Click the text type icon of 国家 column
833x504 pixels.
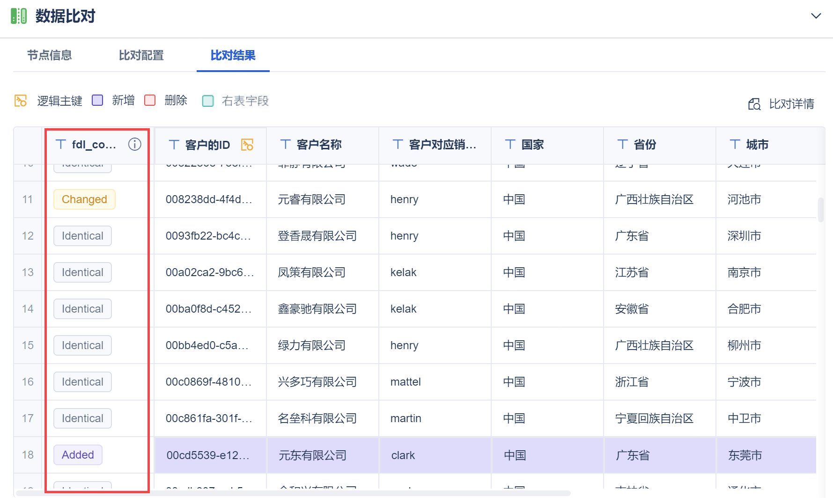coord(510,145)
